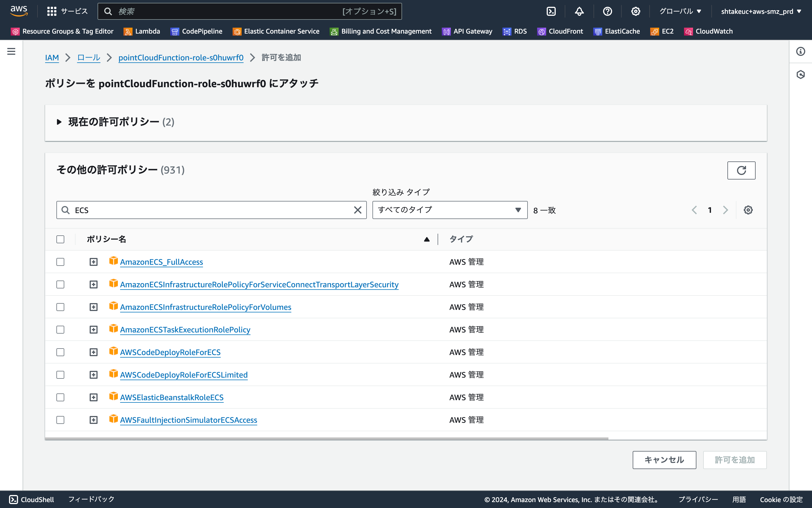Open the CloudWatch favorite shortcut
Viewport: 812px width, 508px height.
point(709,31)
